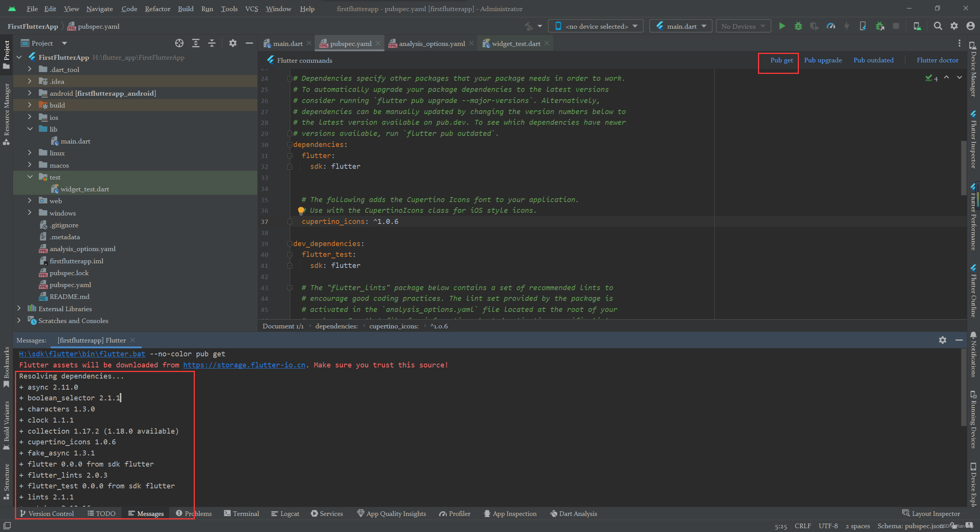Image resolution: width=980 pixels, height=532 pixels.
Task: Open the Refactor menu
Action: click(157, 8)
